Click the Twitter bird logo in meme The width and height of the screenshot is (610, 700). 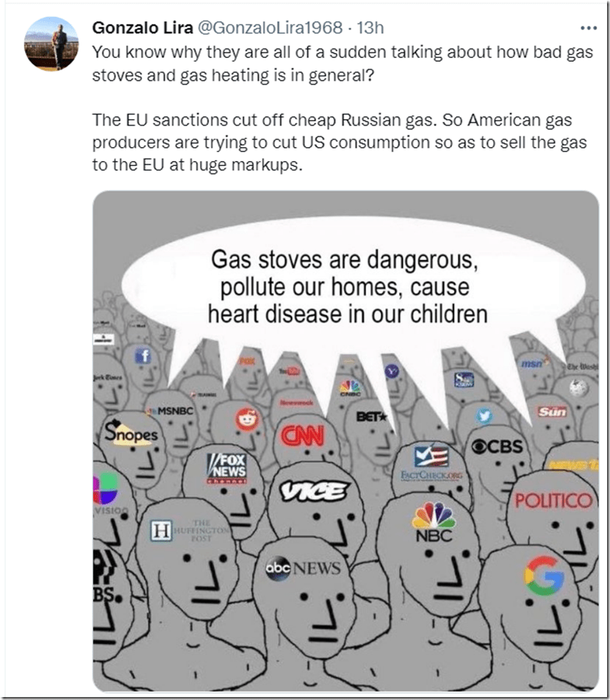click(x=484, y=416)
